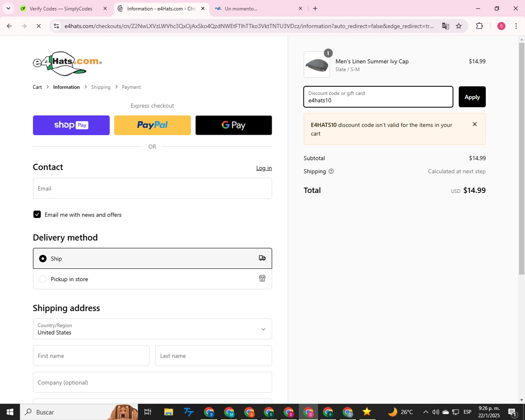The width and height of the screenshot is (525, 420).
Task: Open a new browser tab
Action: coord(315,8)
